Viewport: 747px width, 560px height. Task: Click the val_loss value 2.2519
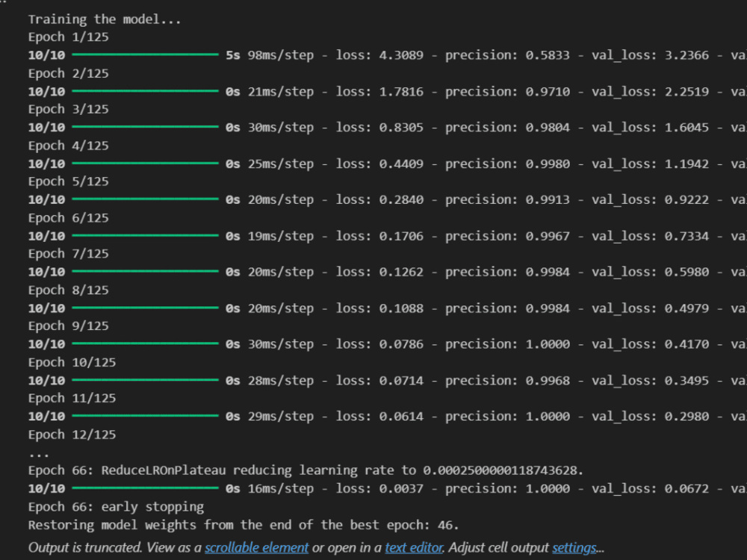pos(687,91)
